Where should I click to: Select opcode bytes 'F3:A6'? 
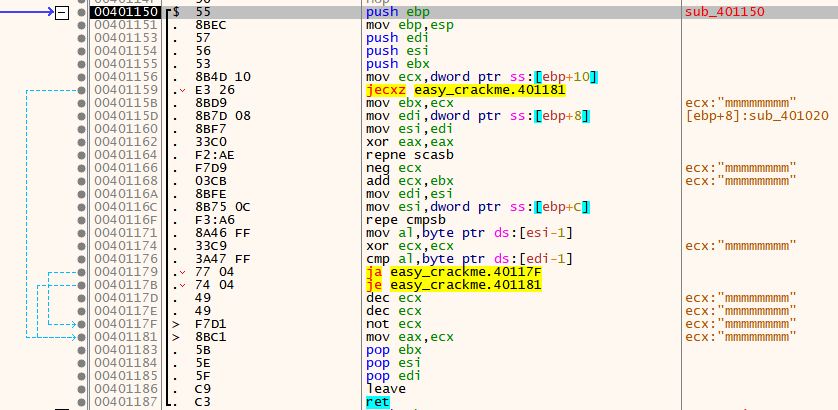coord(215,220)
